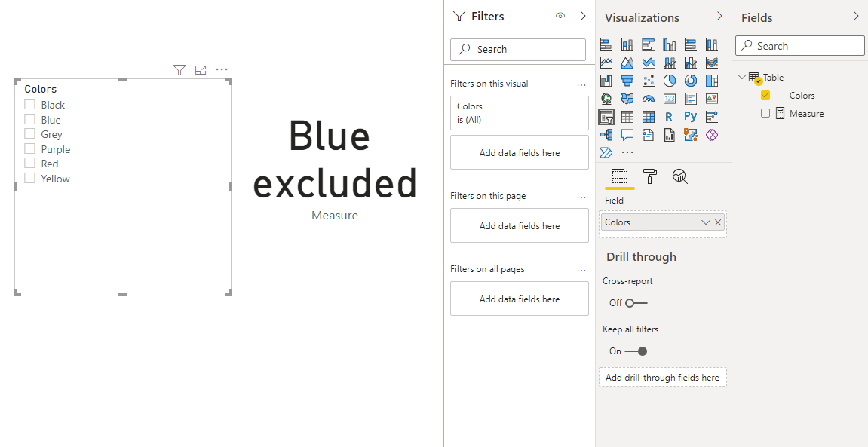This screenshot has height=447, width=868.
Task: Collapse the Filters pane chevron
Action: click(x=583, y=16)
